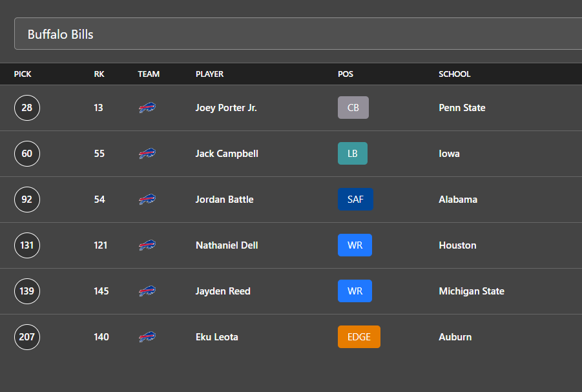The width and height of the screenshot is (582, 392).
Task: Select the circled pick number 207
Action: tap(27, 336)
